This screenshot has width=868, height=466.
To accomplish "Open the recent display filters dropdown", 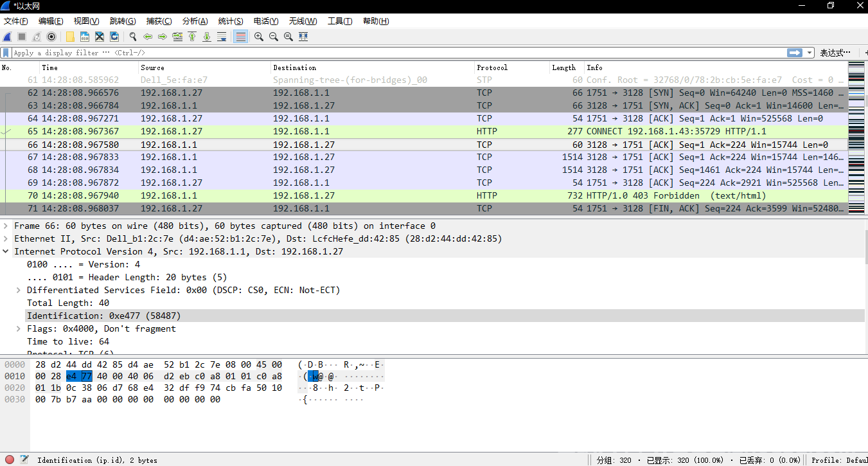I will pos(810,53).
